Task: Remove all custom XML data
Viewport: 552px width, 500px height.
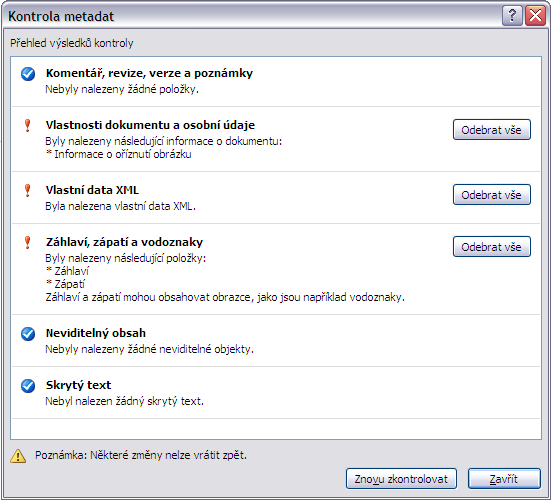Action: pos(491,194)
